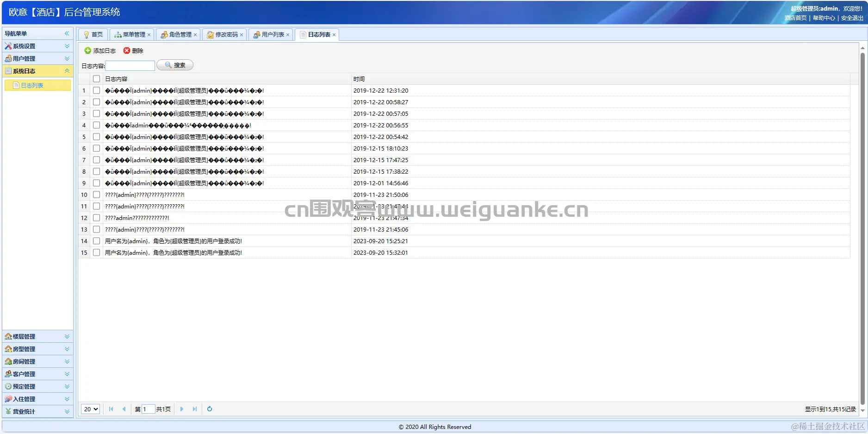Screen dimensions: 868x434
Task: Toggle the select-all header checkbox
Action: 96,79
